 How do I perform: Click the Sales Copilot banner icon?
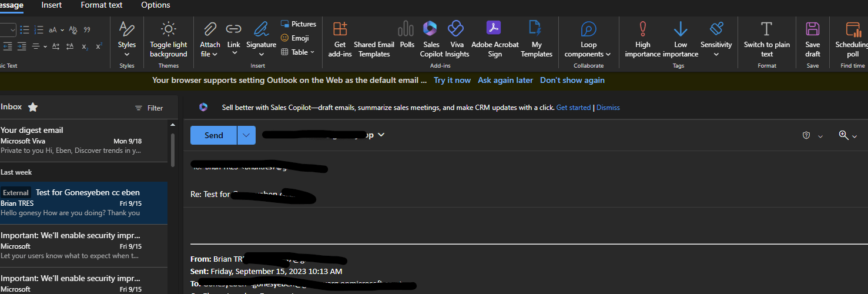(203, 107)
